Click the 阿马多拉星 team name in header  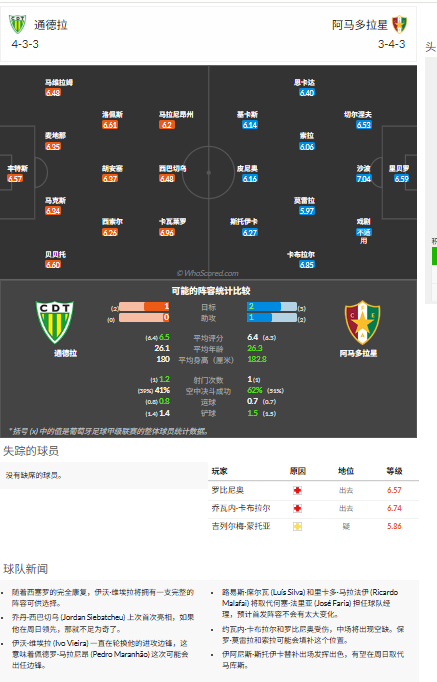coord(360,25)
